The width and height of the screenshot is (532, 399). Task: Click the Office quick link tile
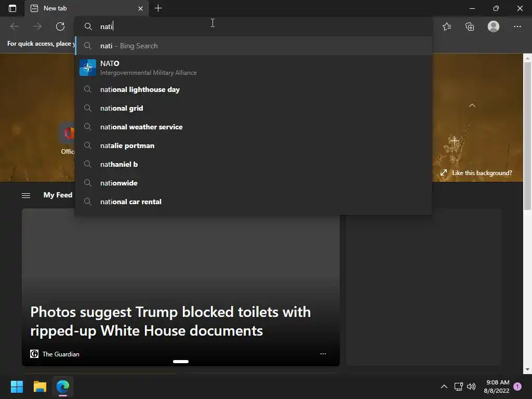[67, 139]
